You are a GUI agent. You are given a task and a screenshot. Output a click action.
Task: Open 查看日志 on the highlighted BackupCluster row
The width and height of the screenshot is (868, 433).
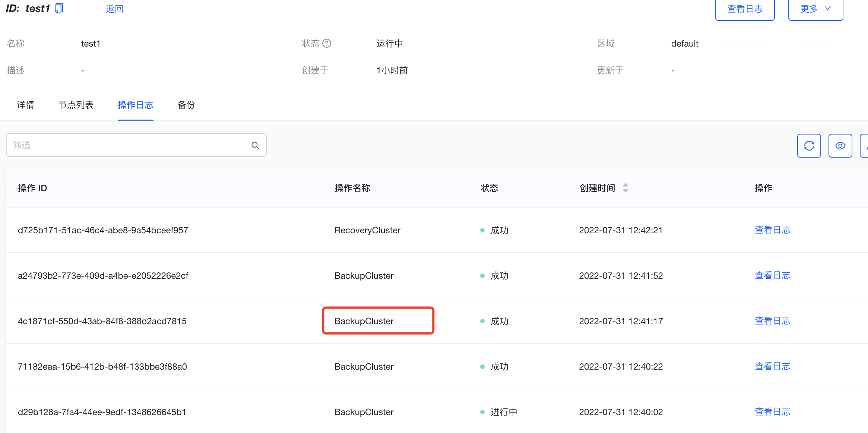[x=772, y=320]
